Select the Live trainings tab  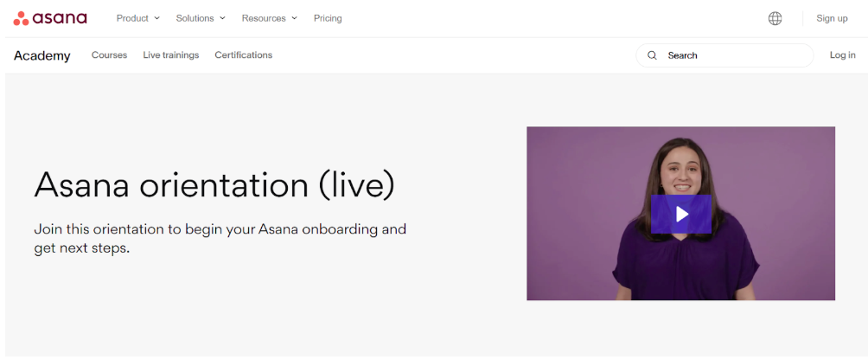point(171,55)
